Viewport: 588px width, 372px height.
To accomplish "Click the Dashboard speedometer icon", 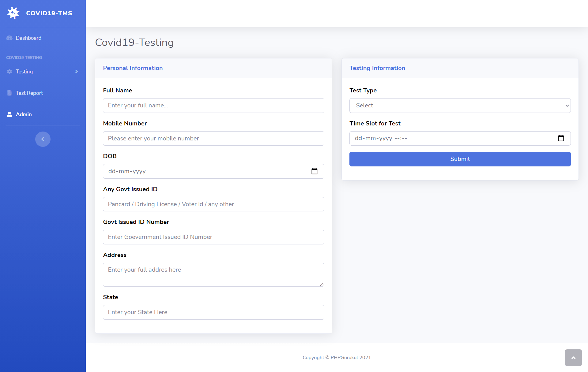I will (9, 38).
